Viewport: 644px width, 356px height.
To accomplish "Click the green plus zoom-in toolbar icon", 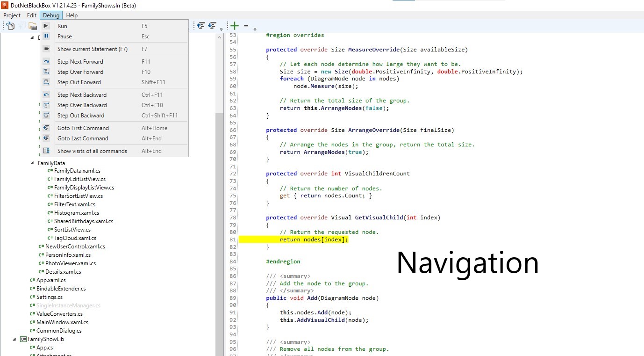I will point(235,26).
